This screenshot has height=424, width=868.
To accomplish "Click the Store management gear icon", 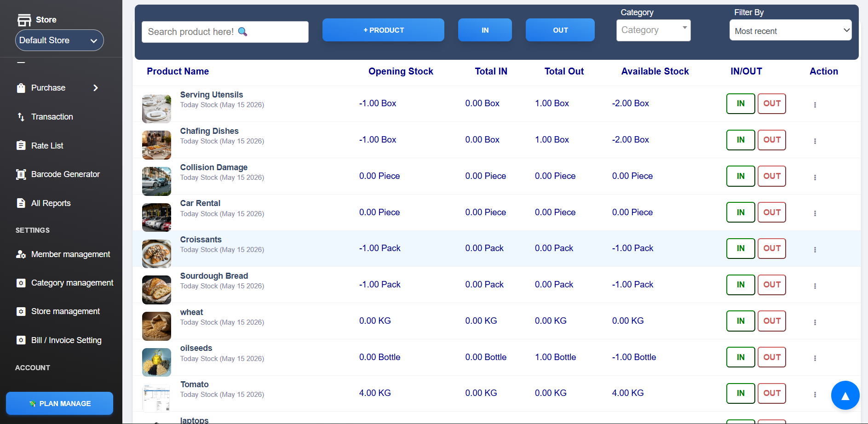I will 21,311.
